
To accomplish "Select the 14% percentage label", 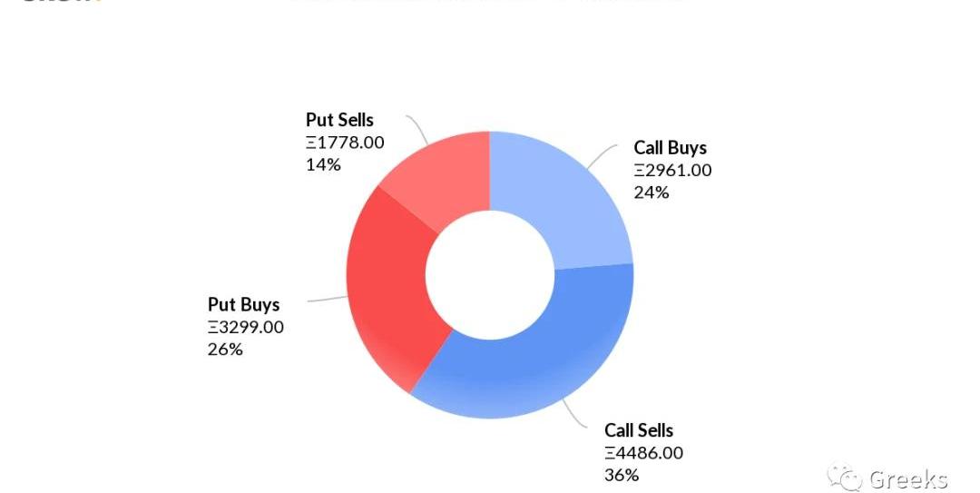I will point(323,164).
